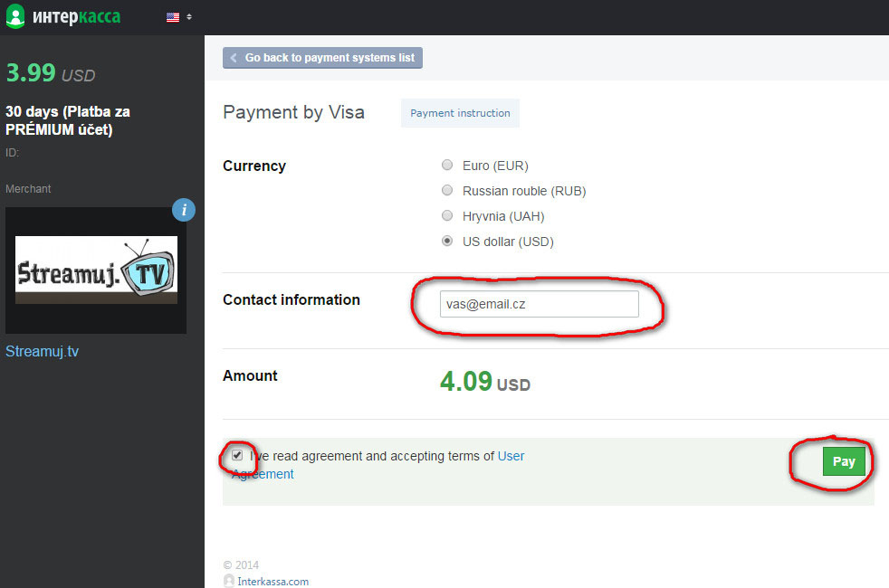This screenshot has width=889, height=588.
Task: Click the back chevron on payment list button
Action: (233, 58)
